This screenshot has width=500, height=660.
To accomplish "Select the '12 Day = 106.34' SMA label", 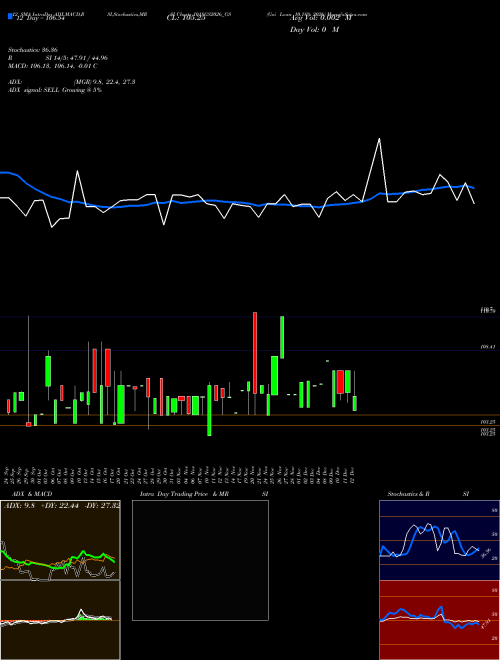I will click(40, 19).
